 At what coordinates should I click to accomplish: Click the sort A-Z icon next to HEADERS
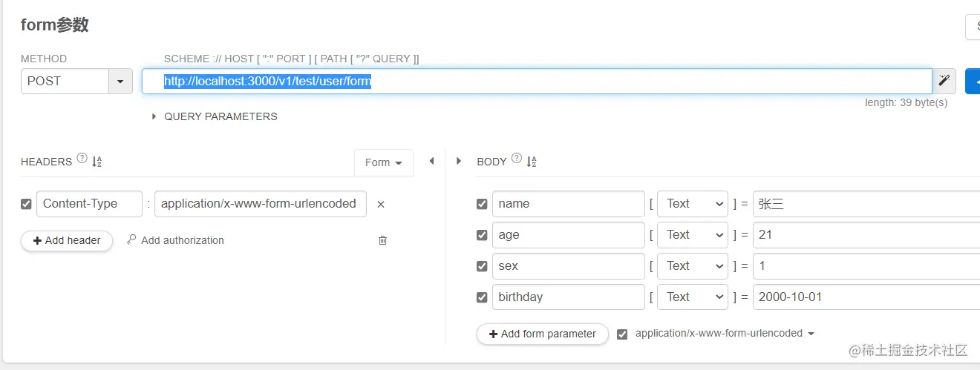pos(97,162)
